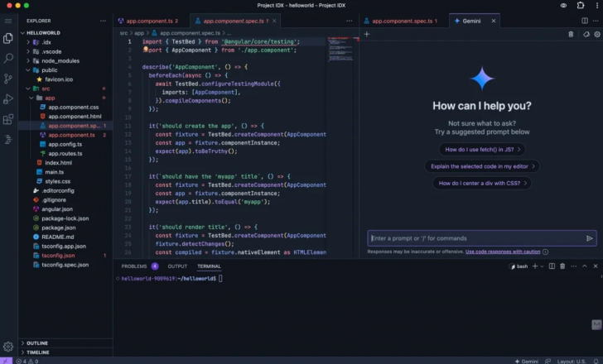Add a new terminal with plus icon
603x364 pixels.
tap(535, 266)
